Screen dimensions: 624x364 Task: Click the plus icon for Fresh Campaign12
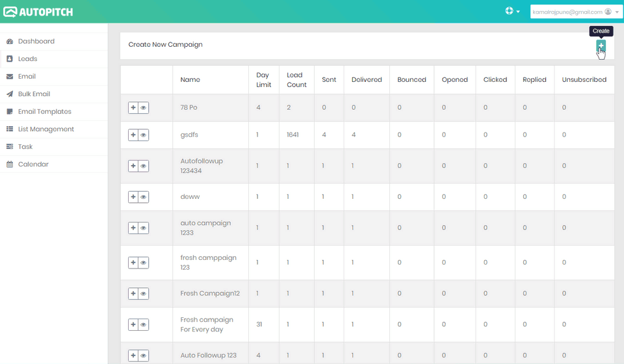click(x=133, y=294)
